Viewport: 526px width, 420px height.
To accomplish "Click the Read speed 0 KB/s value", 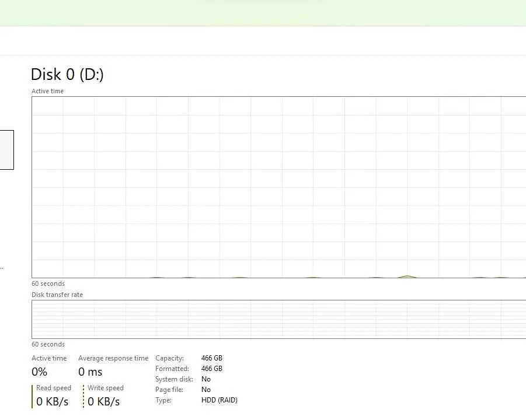I will coord(53,402).
